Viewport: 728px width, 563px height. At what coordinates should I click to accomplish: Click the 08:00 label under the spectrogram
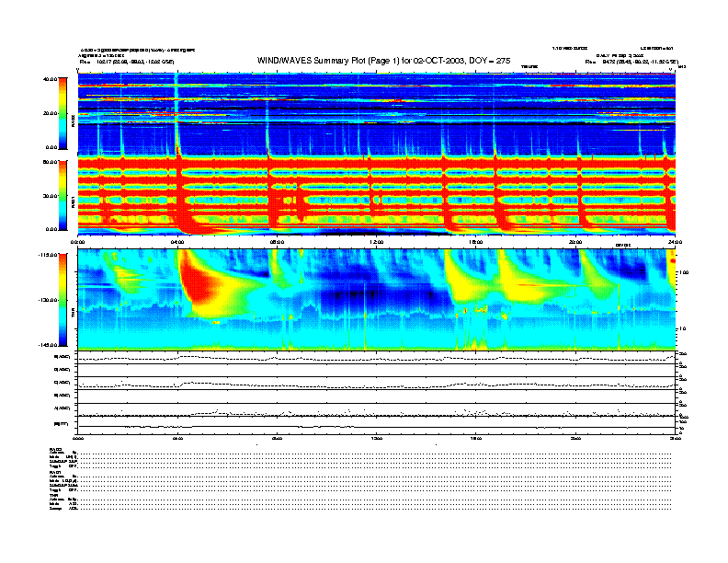[277, 242]
